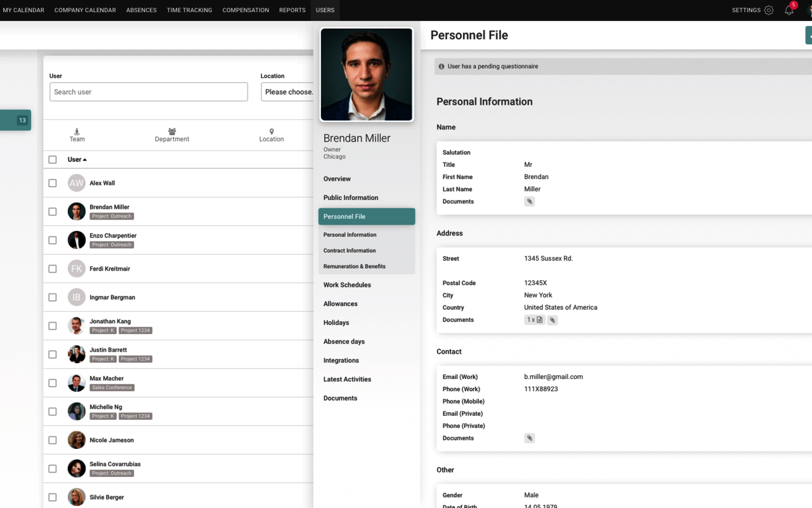Check the box for Nicole Jameson
The height and width of the screenshot is (508, 812).
coord(53,440)
